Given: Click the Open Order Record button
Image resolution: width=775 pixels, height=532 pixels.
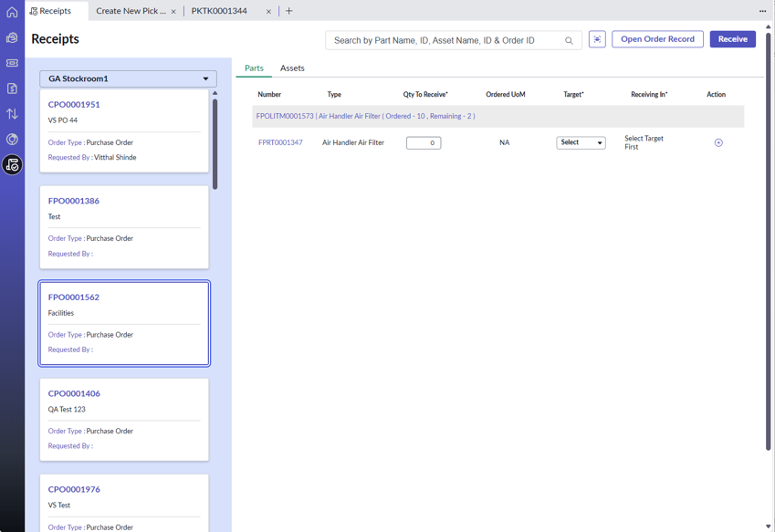Looking at the screenshot, I should 657,39.
